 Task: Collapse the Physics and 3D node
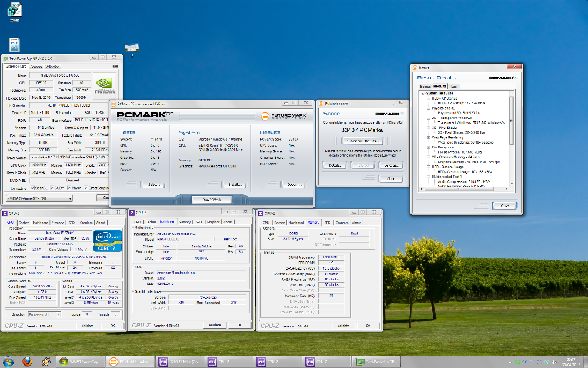[x=428, y=108]
